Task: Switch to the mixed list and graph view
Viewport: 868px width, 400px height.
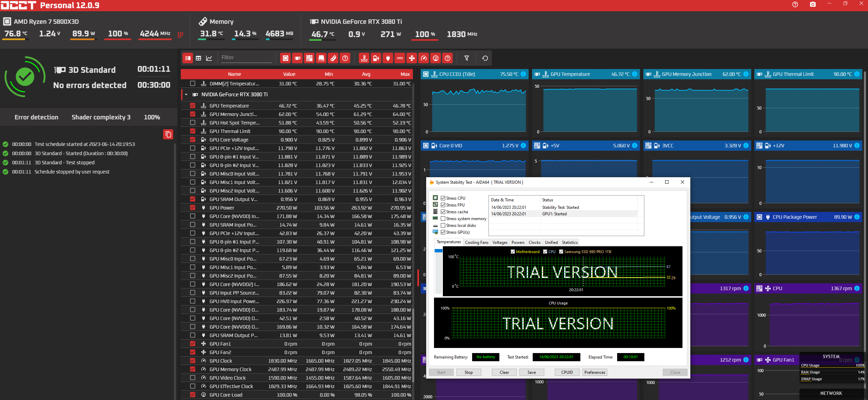Action: 188,58
